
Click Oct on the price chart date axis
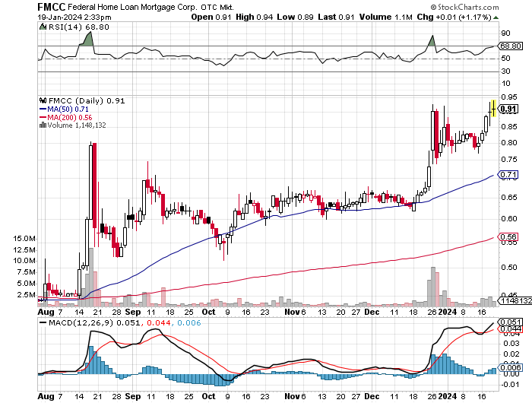pyautogui.click(x=208, y=312)
